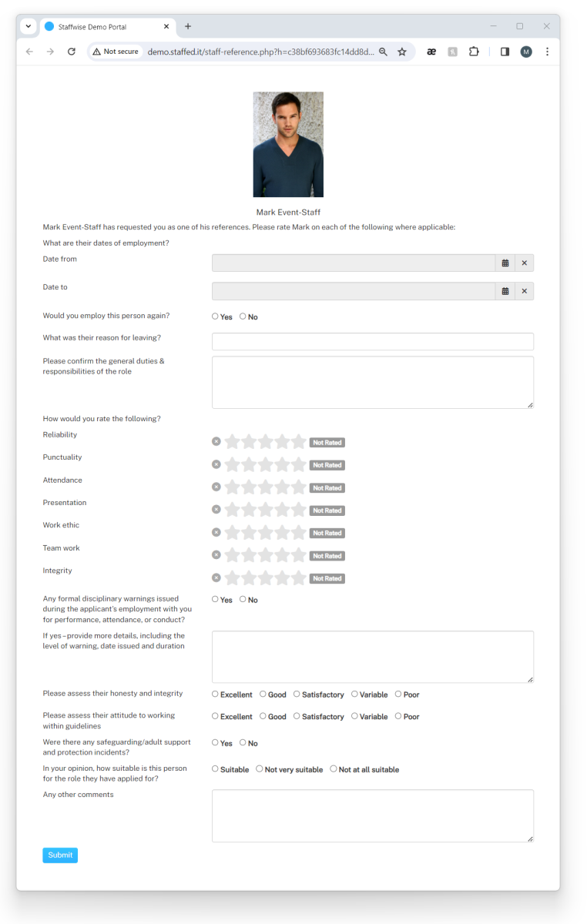Reset the Work ethic star rating
The width and height of the screenshot is (587, 924).
216,532
